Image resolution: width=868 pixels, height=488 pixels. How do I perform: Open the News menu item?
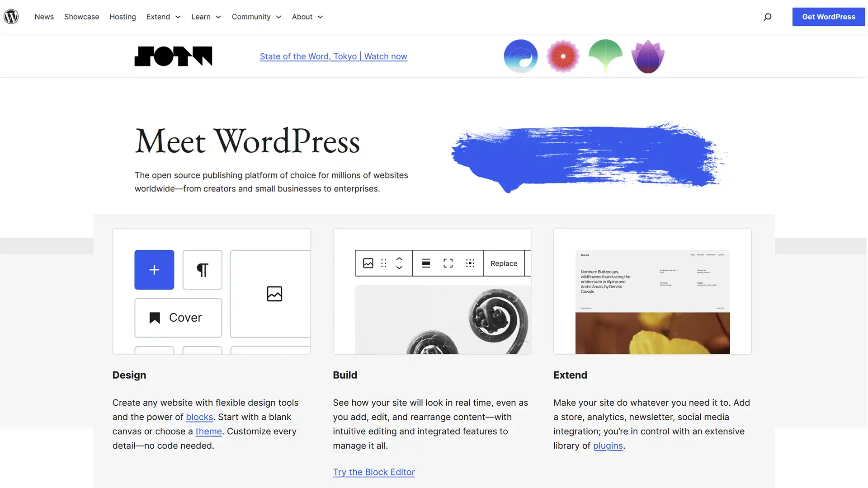click(44, 17)
